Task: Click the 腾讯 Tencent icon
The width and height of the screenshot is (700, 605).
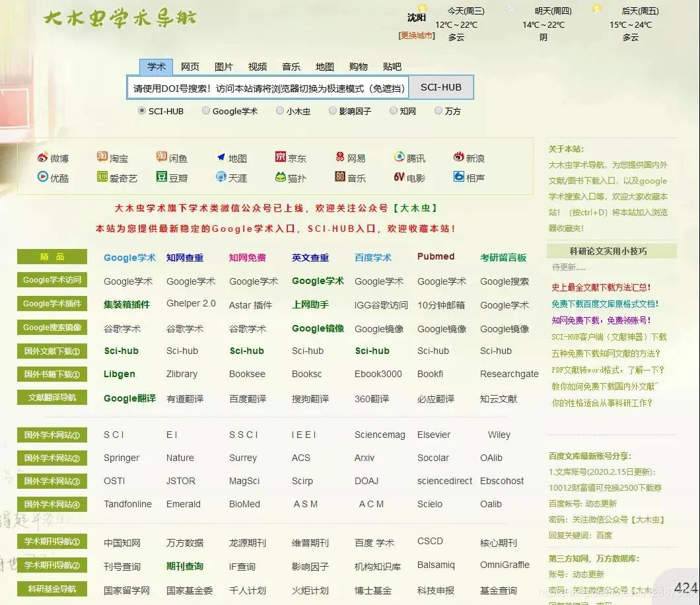Action: [399, 157]
